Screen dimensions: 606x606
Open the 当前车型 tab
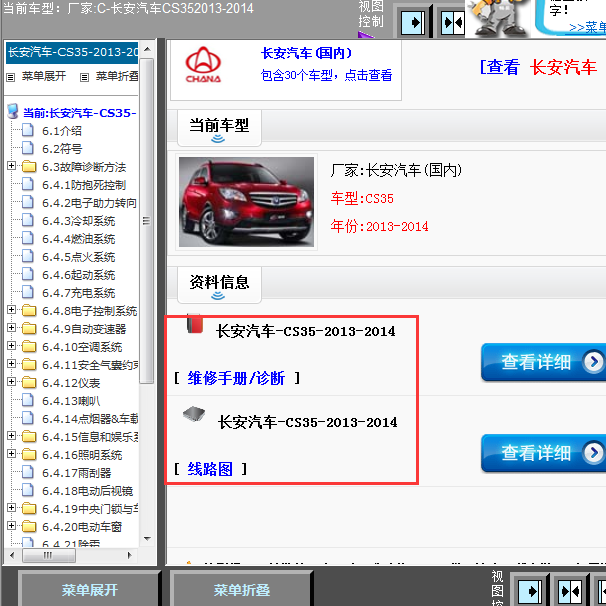point(219,128)
